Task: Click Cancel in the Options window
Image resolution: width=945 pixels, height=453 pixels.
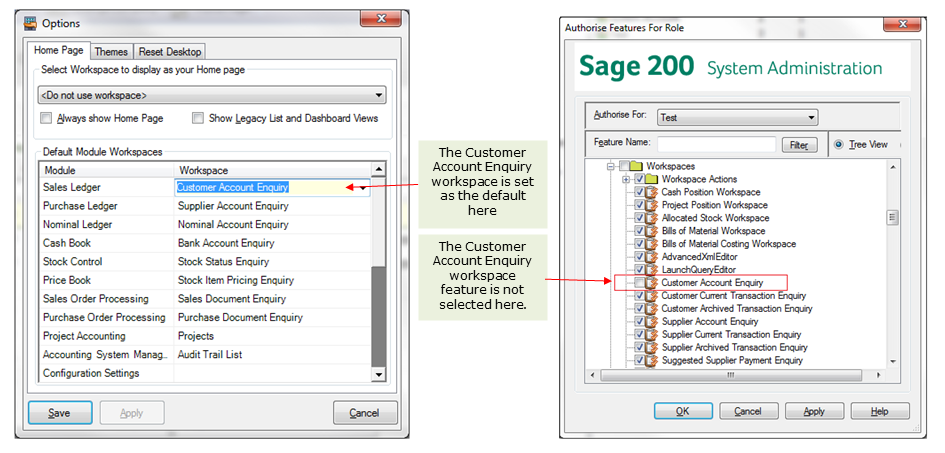Action: tap(365, 413)
